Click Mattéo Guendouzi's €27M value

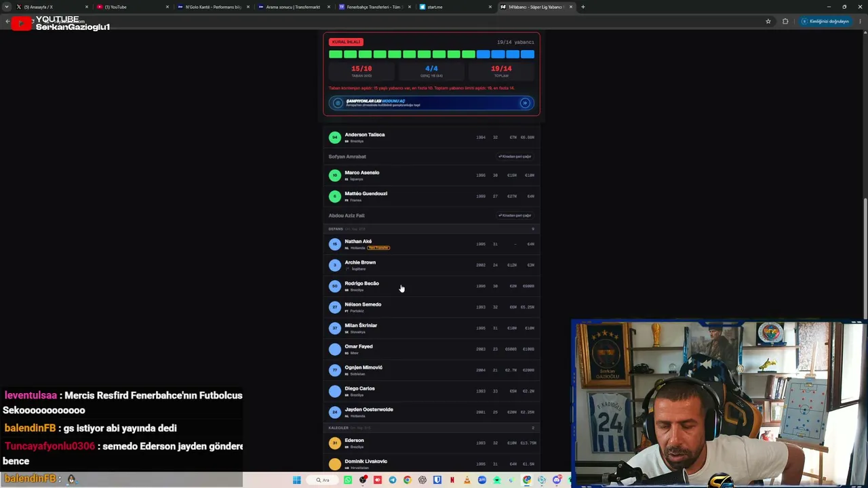pyautogui.click(x=512, y=197)
